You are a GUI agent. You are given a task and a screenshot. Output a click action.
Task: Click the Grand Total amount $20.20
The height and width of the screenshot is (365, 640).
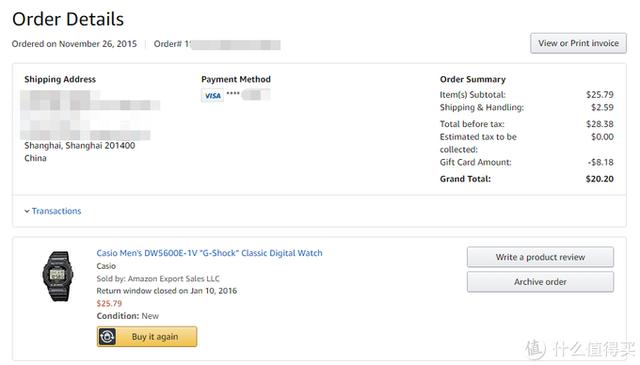pos(599,179)
